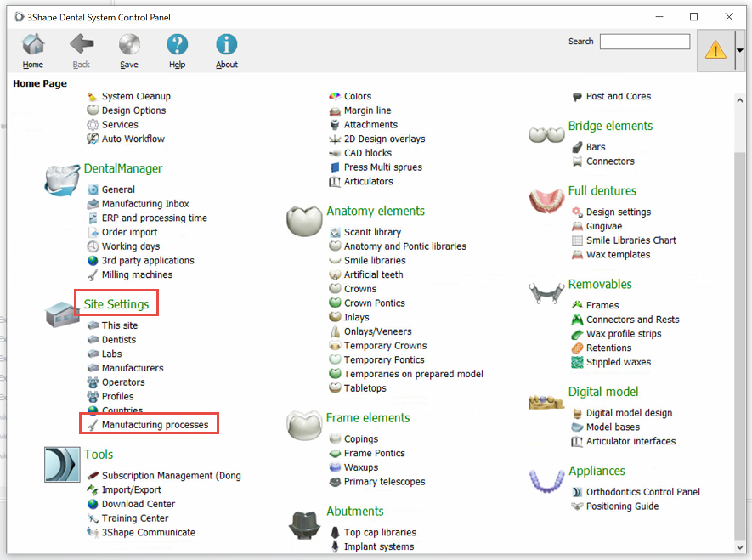Screen dimensions: 752x560
Task: Click the Appliances aligner icon
Action: click(546, 481)
